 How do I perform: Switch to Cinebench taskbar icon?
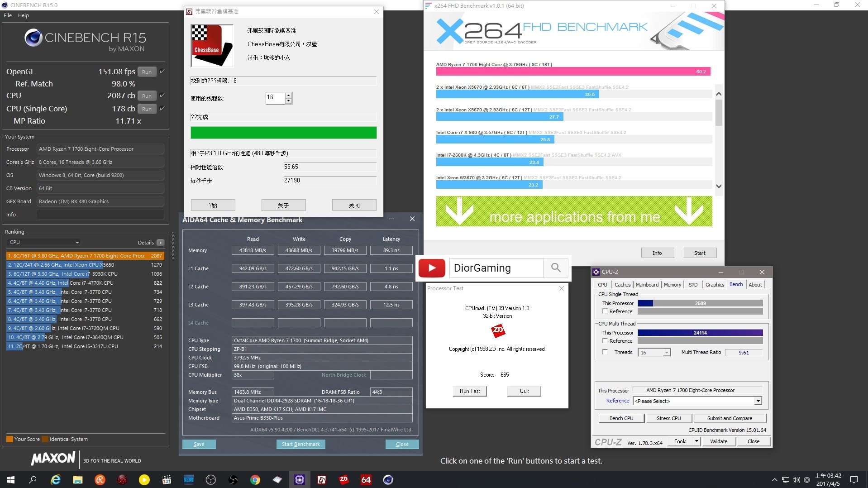click(x=388, y=479)
